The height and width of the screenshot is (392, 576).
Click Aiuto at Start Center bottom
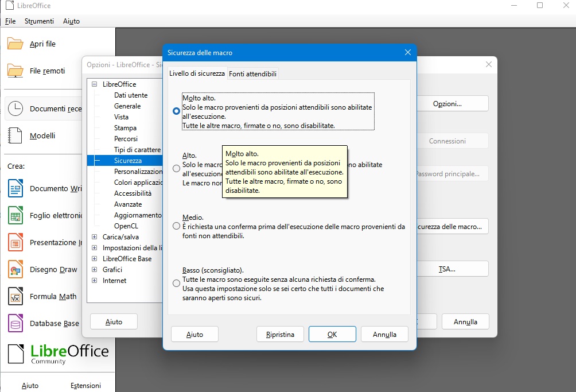coord(30,385)
